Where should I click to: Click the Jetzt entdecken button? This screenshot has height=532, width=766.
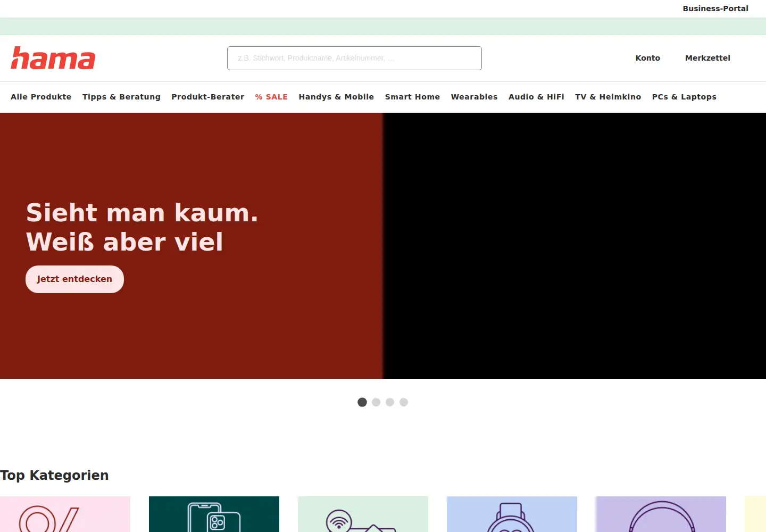tap(74, 279)
